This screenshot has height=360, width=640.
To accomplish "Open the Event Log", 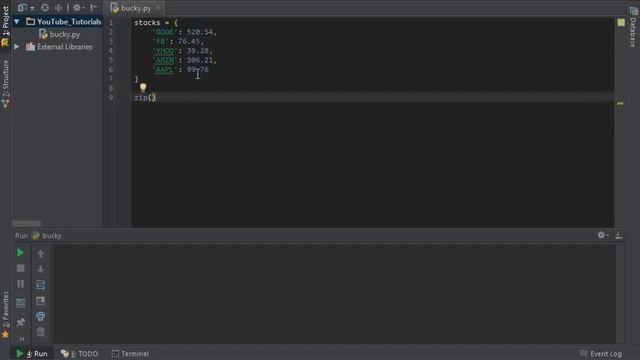I will pyautogui.click(x=601, y=354).
